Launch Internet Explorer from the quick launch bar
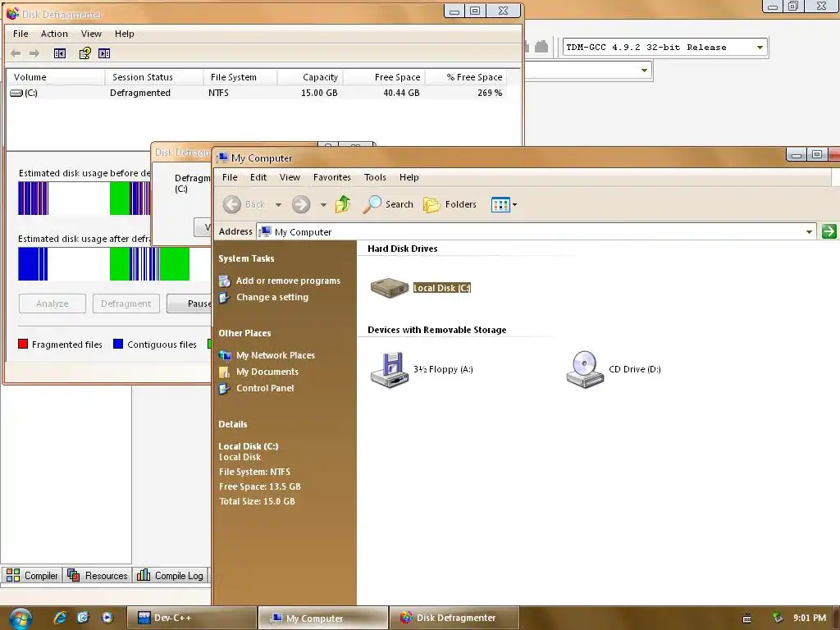 pyautogui.click(x=60, y=617)
